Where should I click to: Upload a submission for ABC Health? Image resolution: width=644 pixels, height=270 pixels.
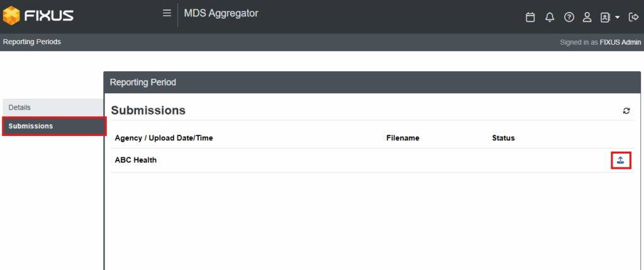pyautogui.click(x=621, y=160)
